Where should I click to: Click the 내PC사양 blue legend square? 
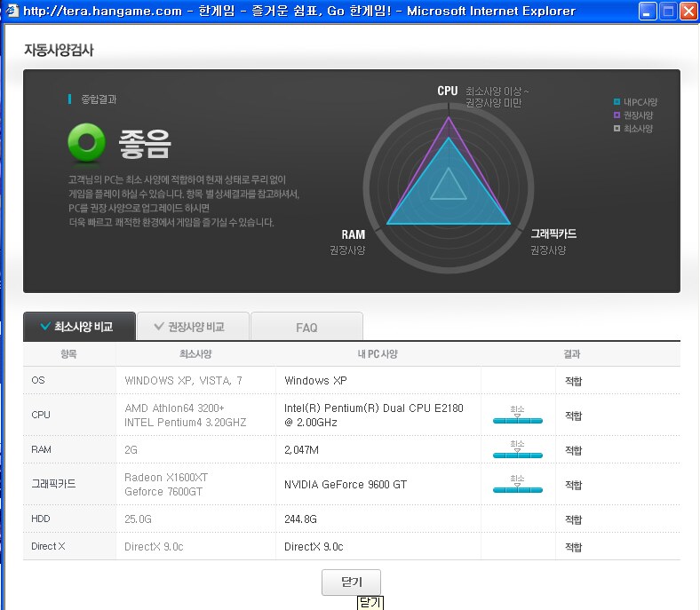(616, 102)
